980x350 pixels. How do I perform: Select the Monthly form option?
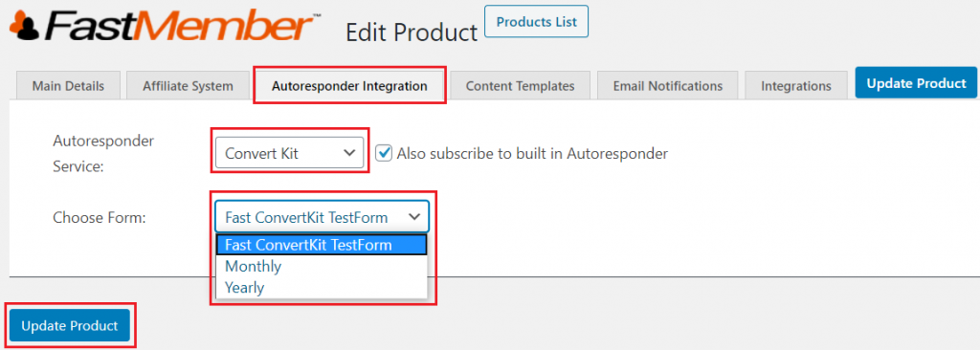pos(322,266)
